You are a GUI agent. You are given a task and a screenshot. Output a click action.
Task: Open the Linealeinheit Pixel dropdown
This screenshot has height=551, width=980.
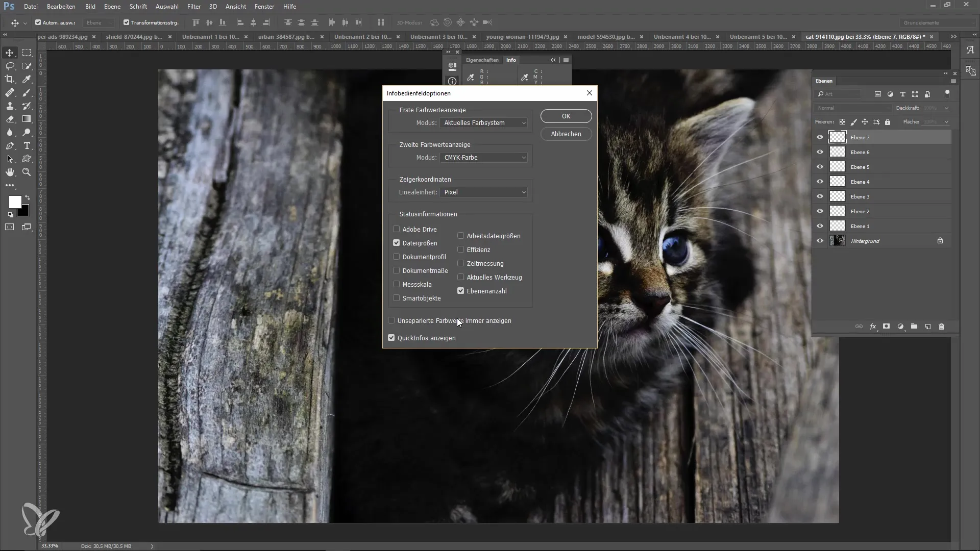point(484,192)
